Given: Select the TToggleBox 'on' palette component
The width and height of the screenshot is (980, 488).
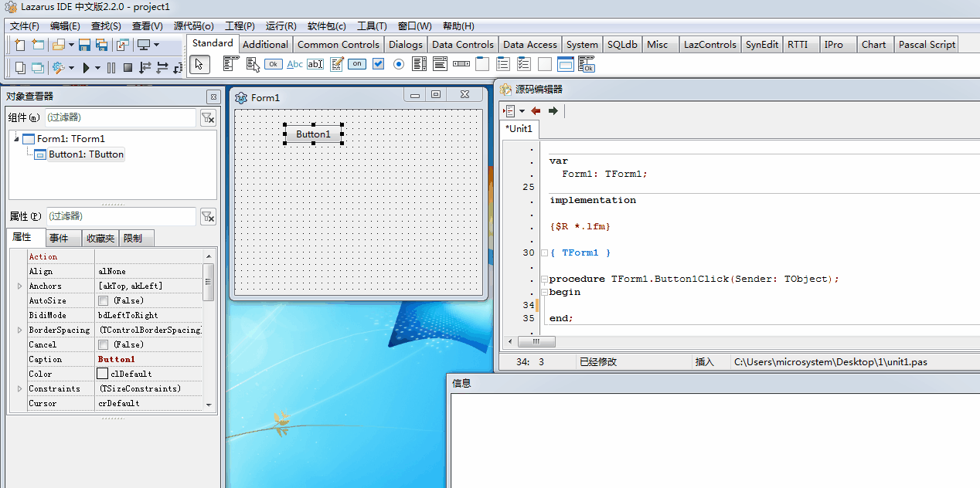Looking at the screenshot, I should pyautogui.click(x=357, y=64).
